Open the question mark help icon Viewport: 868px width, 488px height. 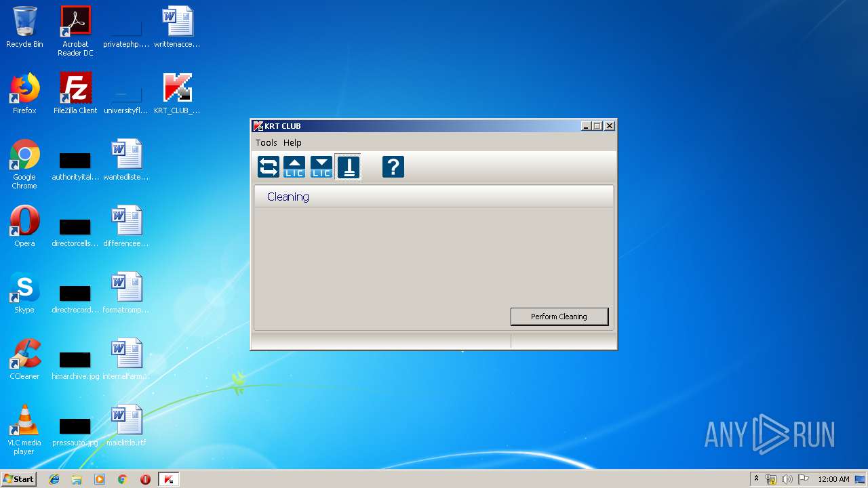[x=393, y=167]
